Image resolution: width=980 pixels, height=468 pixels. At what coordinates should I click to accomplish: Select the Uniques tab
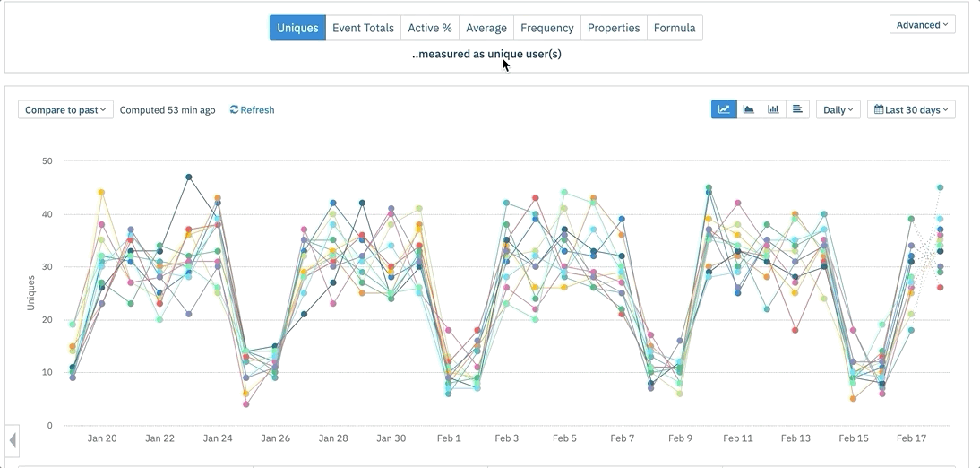coord(297,28)
